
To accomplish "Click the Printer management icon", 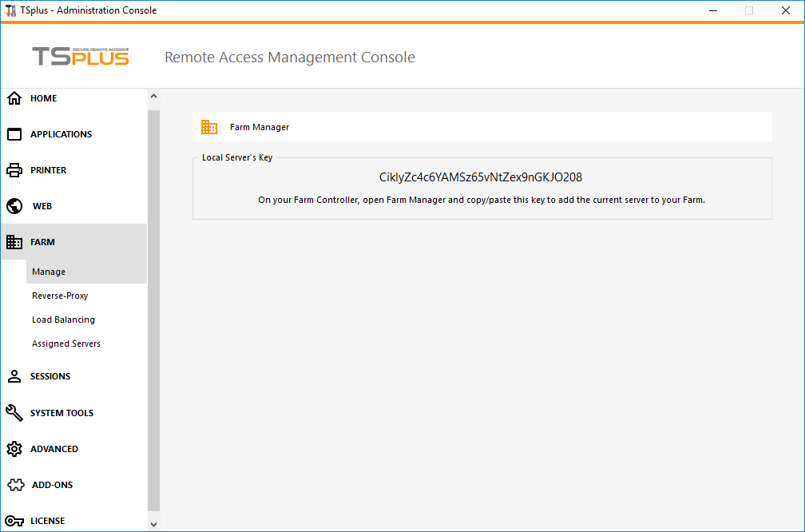I will (14, 169).
